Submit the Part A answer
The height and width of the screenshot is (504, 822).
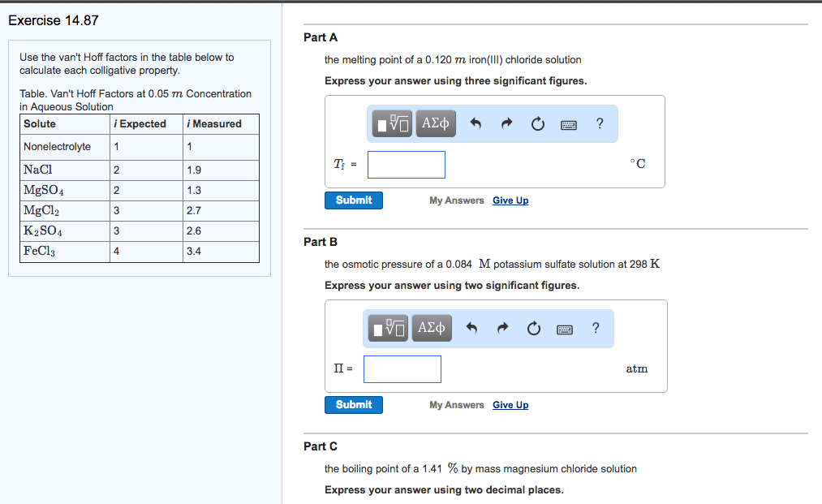(x=353, y=200)
